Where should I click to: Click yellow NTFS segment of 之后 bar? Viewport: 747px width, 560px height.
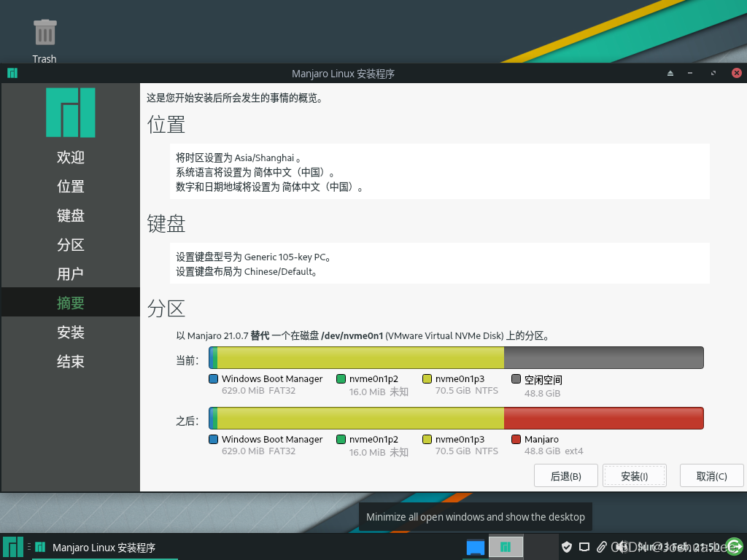point(360,418)
